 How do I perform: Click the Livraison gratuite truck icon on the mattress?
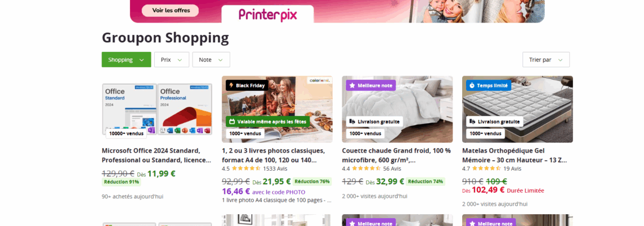click(472, 121)
